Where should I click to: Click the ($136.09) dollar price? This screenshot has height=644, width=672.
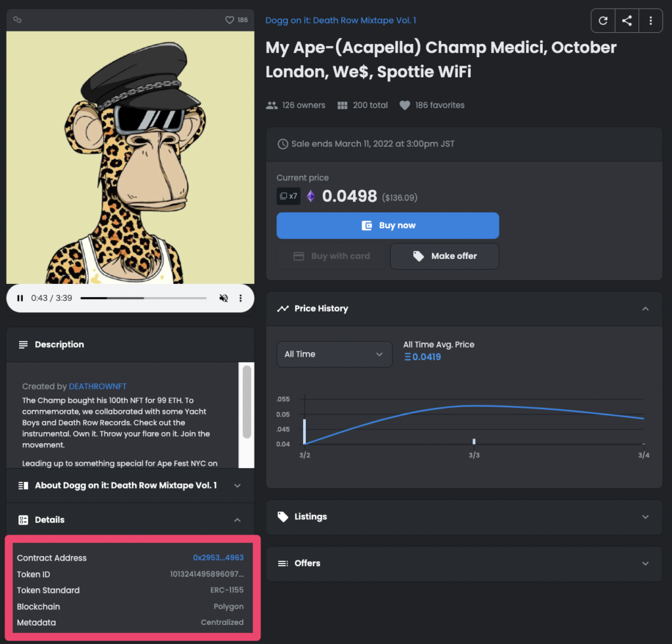[400, 197]
